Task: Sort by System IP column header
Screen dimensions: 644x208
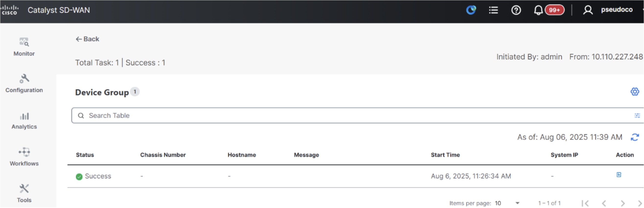Action: pos(564,155)
